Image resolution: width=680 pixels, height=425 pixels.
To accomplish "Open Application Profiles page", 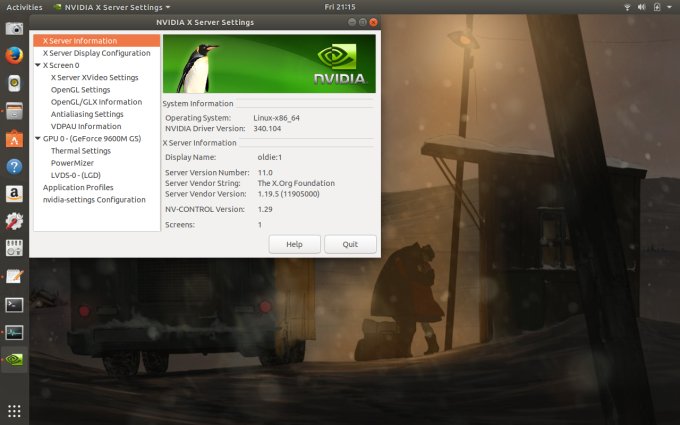I will coord(78,187).
